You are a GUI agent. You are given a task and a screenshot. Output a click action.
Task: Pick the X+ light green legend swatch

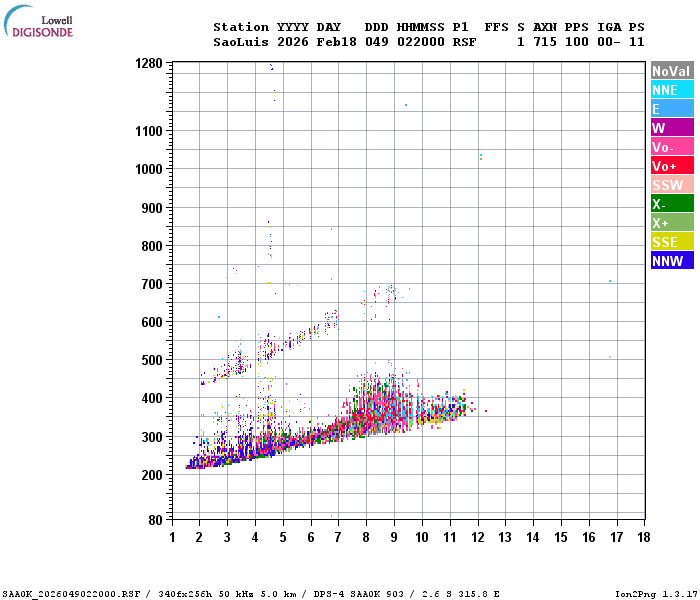click(672, 222)
